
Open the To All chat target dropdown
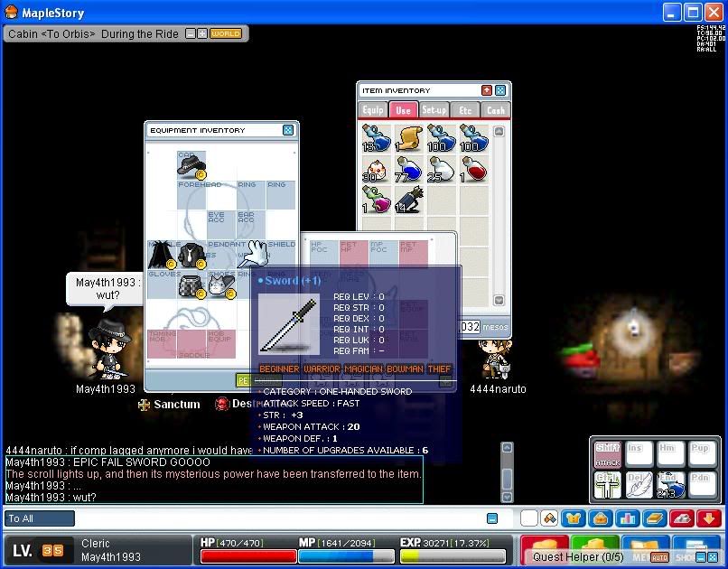coord(40,518)
